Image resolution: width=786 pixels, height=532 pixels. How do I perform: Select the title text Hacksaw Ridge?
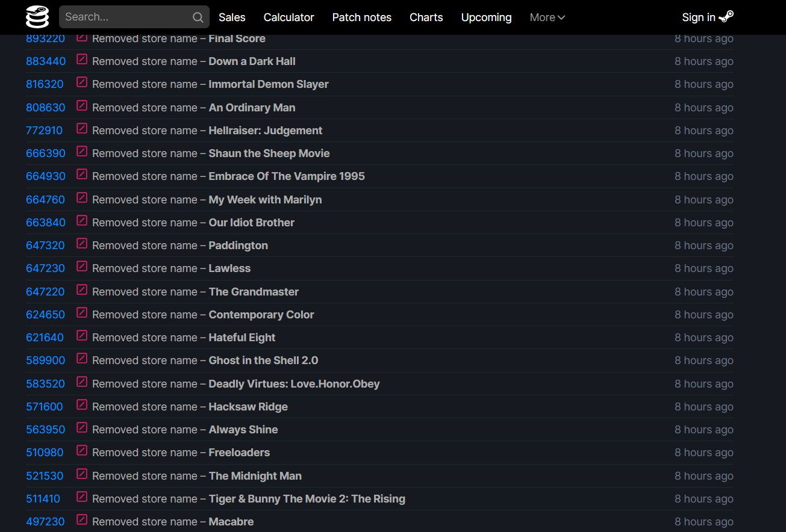248,407
